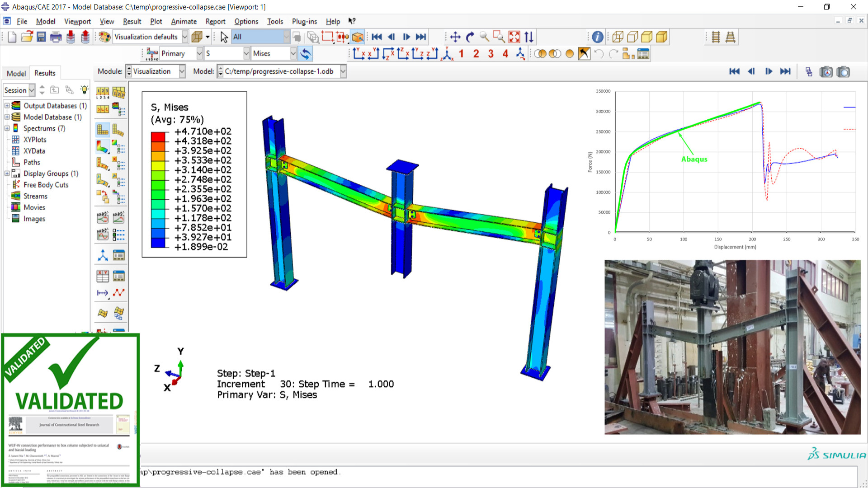Expand the Display Groups tree node
868x488 pixels.
click(x=7, y=174)
